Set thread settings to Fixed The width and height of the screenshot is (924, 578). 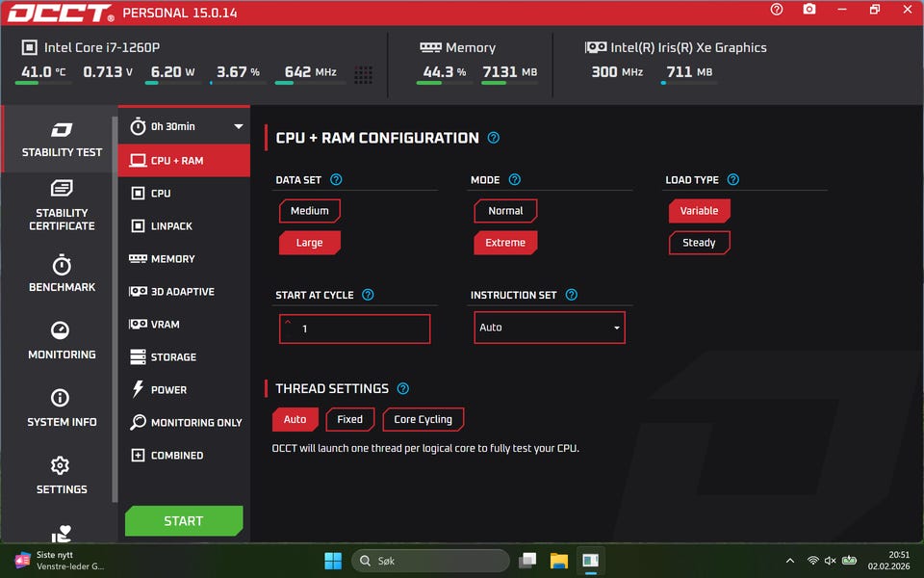pos(350,419)
